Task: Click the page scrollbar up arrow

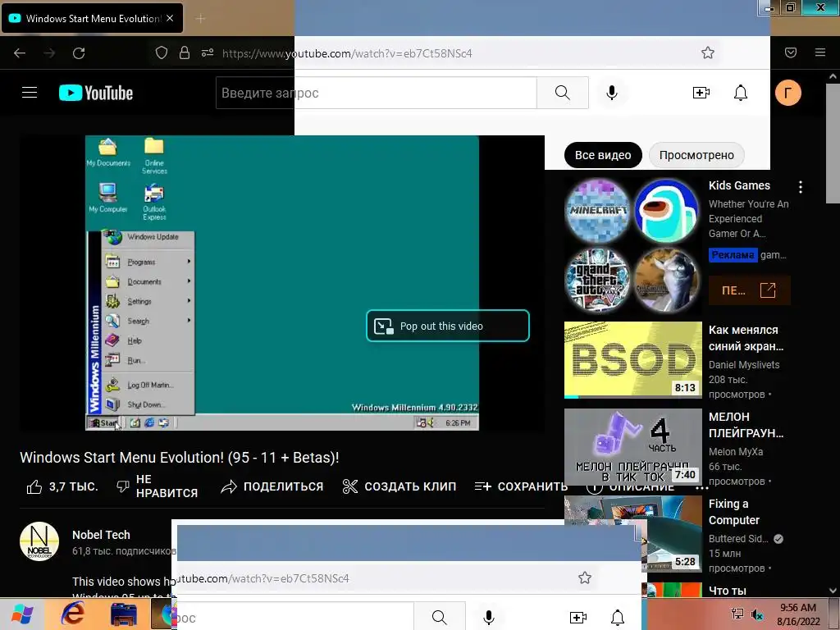Action: [833, 76]
